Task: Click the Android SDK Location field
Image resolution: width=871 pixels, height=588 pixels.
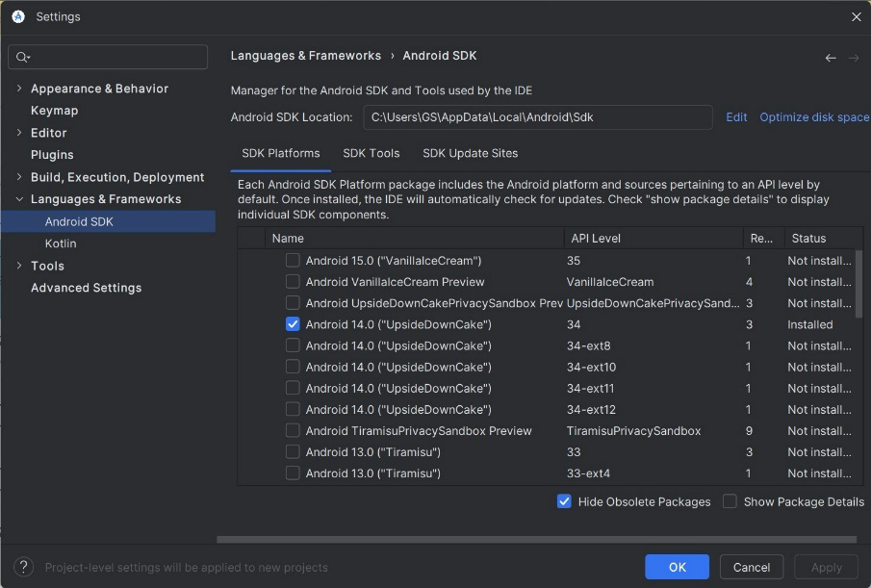Action: click(x=538, y=117)
